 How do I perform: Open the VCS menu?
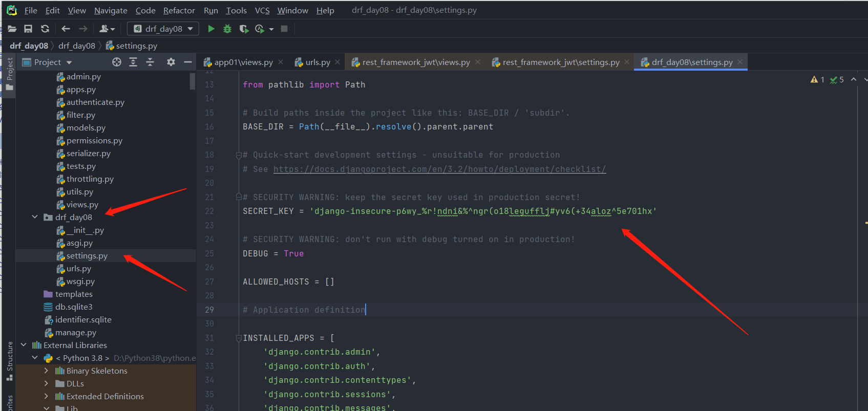tap(262, 10)
